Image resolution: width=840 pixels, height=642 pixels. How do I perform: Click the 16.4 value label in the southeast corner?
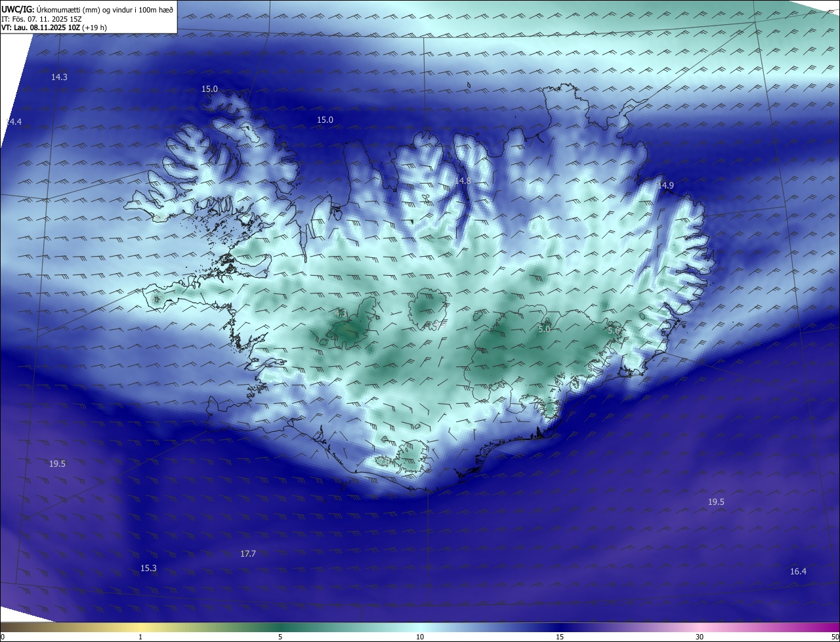[x=798, y=572]
